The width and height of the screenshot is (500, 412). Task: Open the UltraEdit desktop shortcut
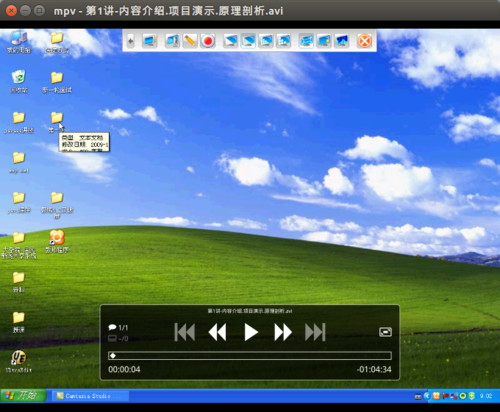pyautogui.click(x=19, y=362)
